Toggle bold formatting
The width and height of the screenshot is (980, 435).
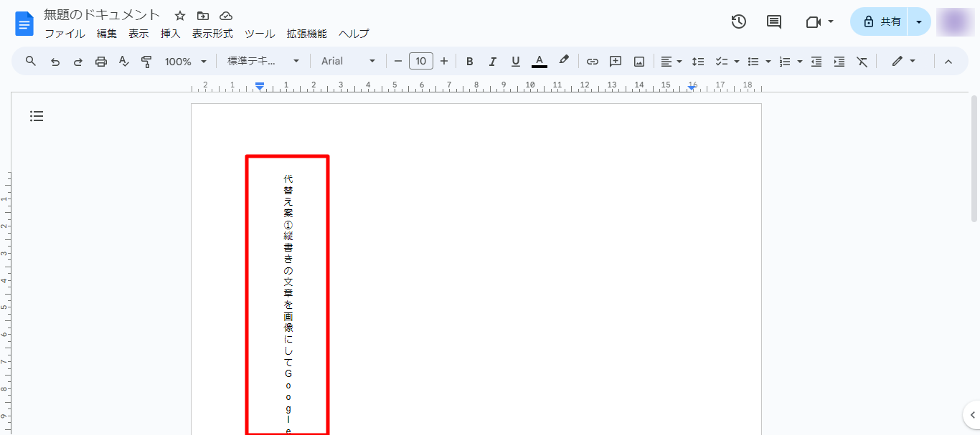click(470, 62)
